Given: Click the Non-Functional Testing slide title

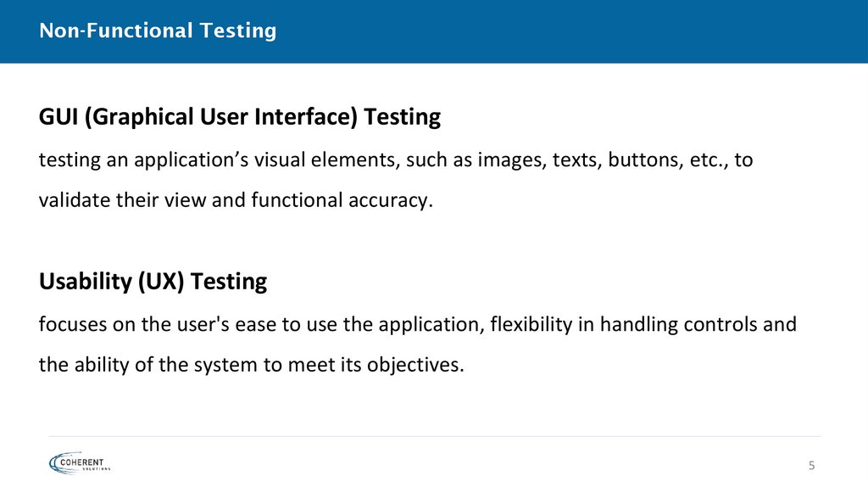Looking at the screenshot, I should pos(158,31).
